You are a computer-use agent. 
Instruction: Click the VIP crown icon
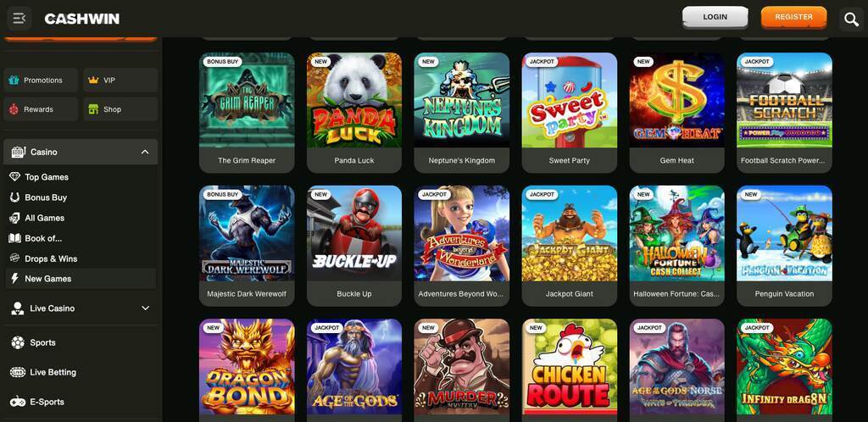point(93,81)
